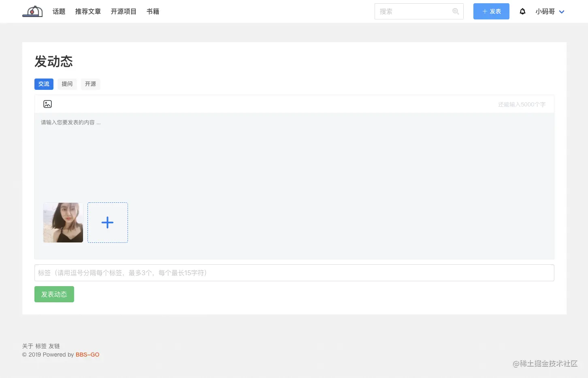The width and height of the screenshot is (588, 378).
Task: Open the BBS-GO link in the footer
Action: click(x=87, y=355)
